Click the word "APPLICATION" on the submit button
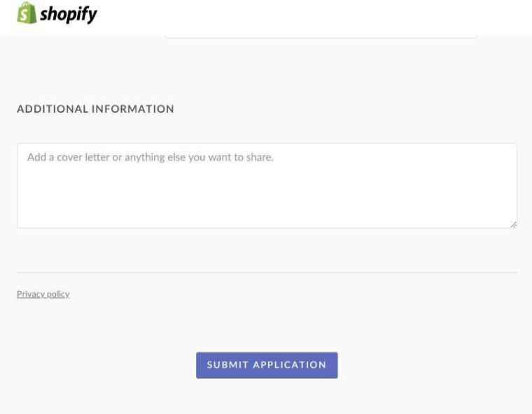Viewport: 532px width, 414px height. coord(289,365)
